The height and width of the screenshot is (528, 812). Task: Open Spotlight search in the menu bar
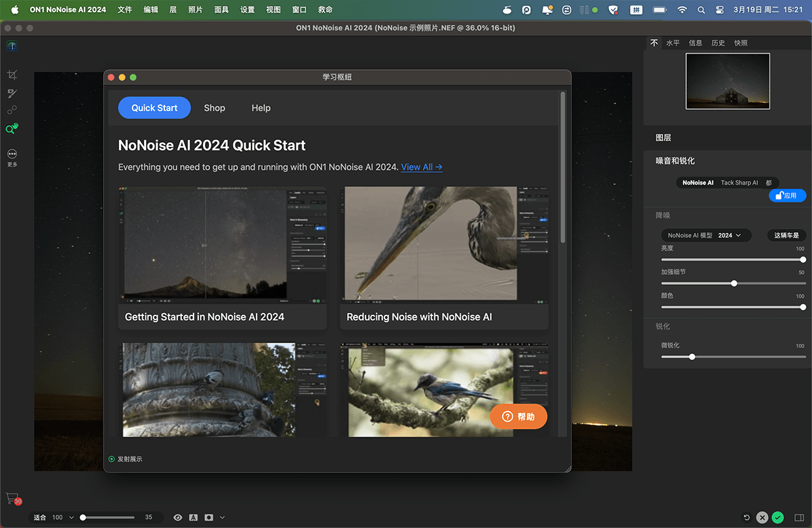click(x=701, y=9)
